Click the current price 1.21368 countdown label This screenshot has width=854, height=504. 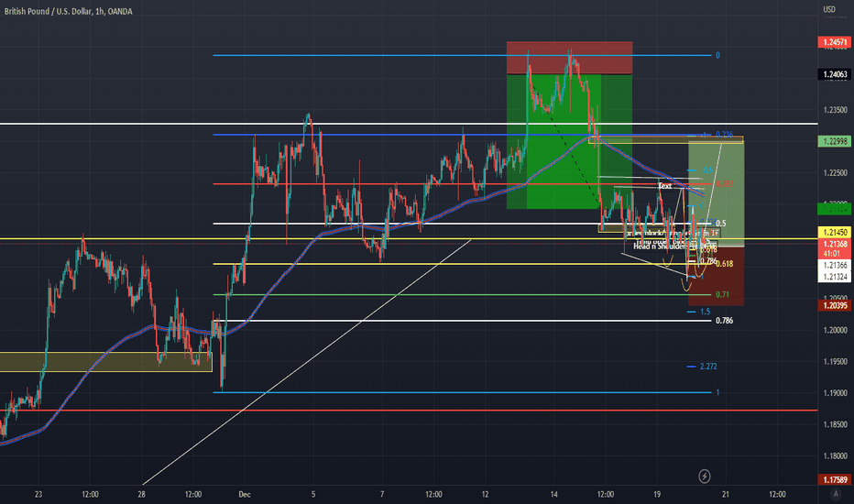pyautogui.click(x=835, y=249)
